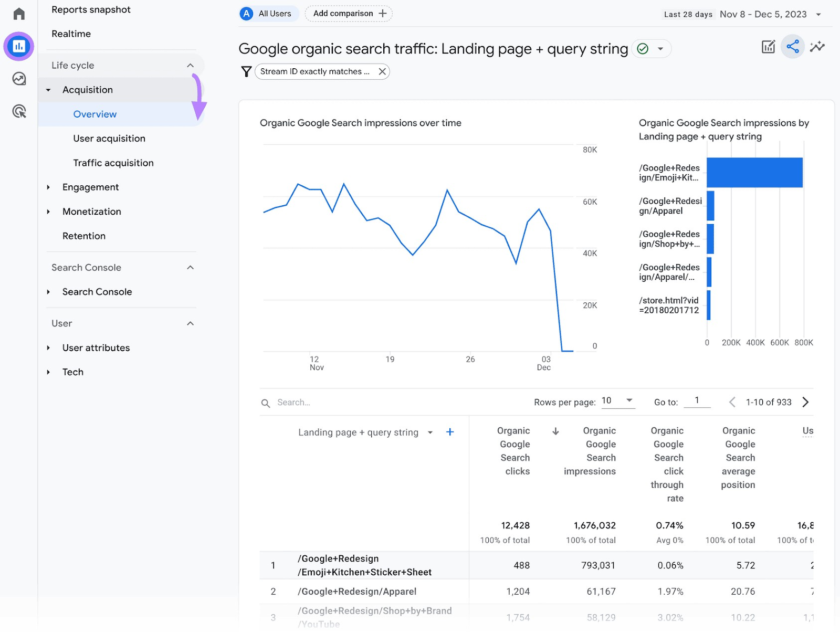
Task: Click the /Google+Redesign/Apparel bar in chart
Action: point(710,206)
